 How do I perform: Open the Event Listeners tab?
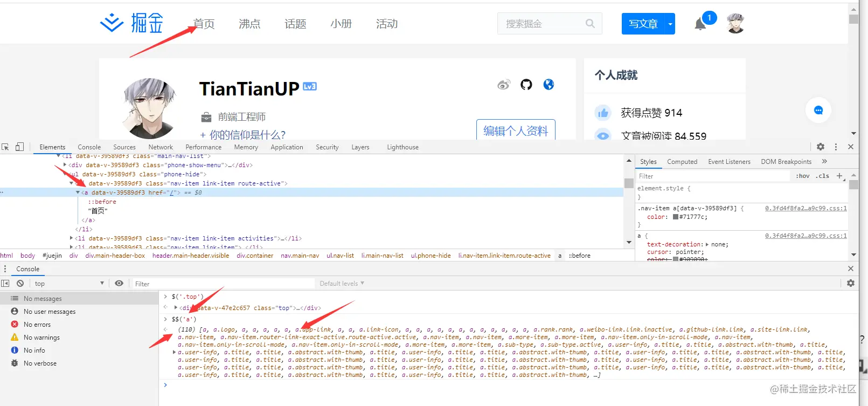click(729, 161)
